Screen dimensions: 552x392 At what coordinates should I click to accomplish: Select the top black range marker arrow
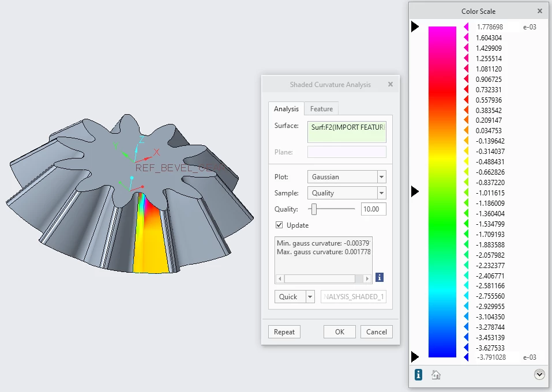[x=415, y=27]
